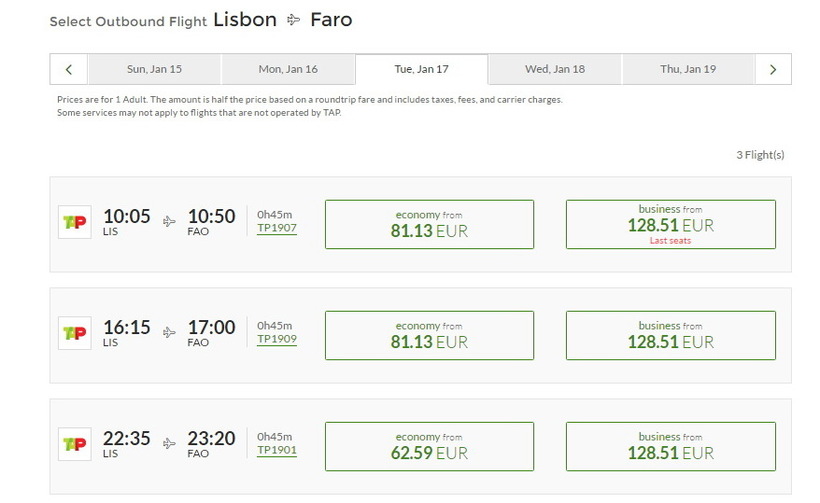
Task: Select business 128.51 EUR for 16:15 flight
Action: tap(670, 335)
